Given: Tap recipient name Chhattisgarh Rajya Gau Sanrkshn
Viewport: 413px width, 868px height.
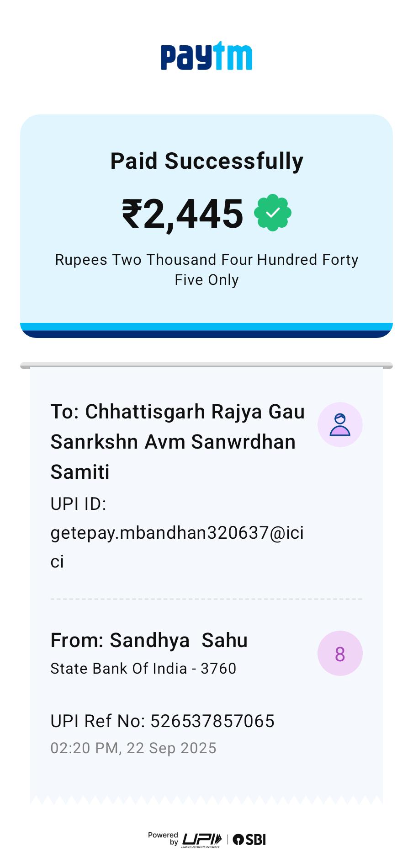Looking at the screenshot, I should 177,441.
